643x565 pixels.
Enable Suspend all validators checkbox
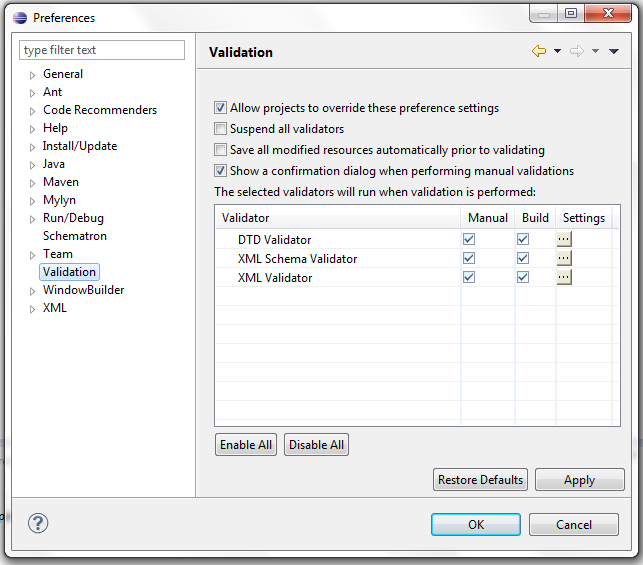220,129
